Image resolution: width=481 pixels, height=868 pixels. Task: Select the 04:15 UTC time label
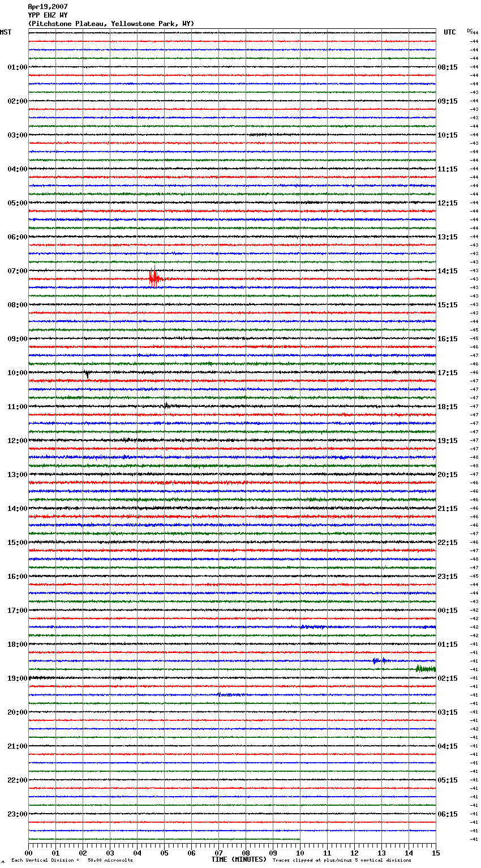(x=448, y=746)
